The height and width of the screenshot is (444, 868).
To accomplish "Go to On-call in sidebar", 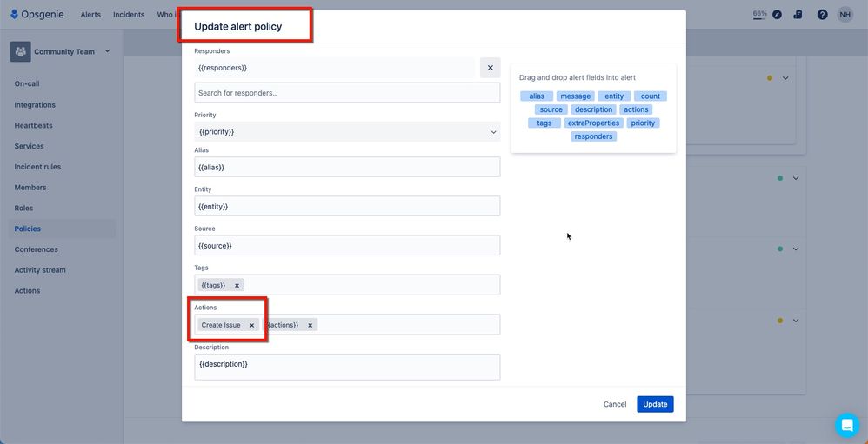I will click(27, 84).
